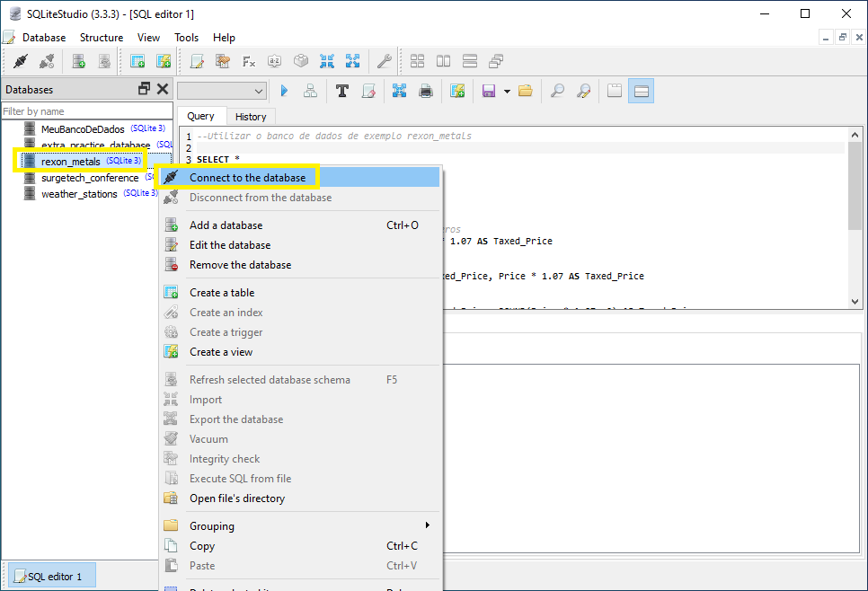Focus the Filter by name field
The height and width of the screenshot is (591, 868).
click(x=87, y=111)
